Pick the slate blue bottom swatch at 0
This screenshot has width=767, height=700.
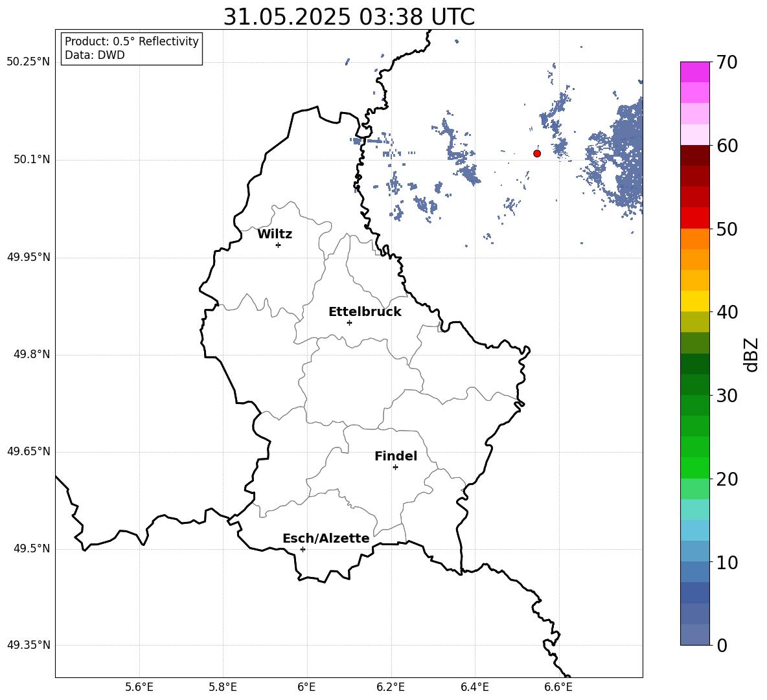tap(694, 635)
